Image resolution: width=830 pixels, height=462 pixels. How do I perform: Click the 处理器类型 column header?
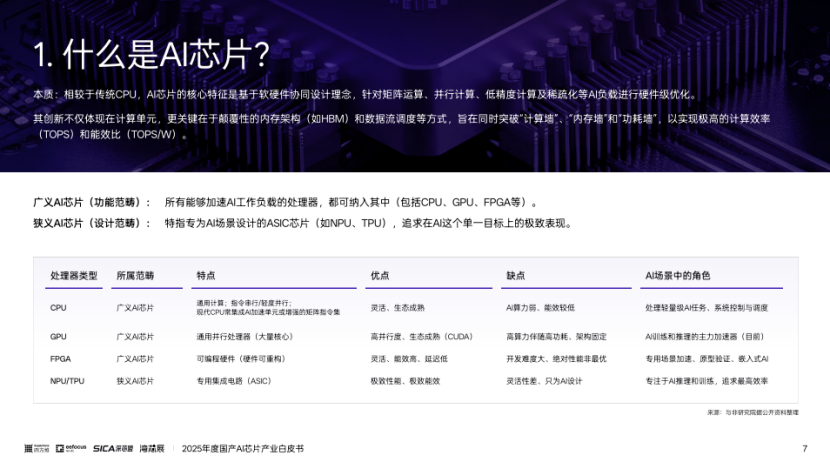click(74, 275)
